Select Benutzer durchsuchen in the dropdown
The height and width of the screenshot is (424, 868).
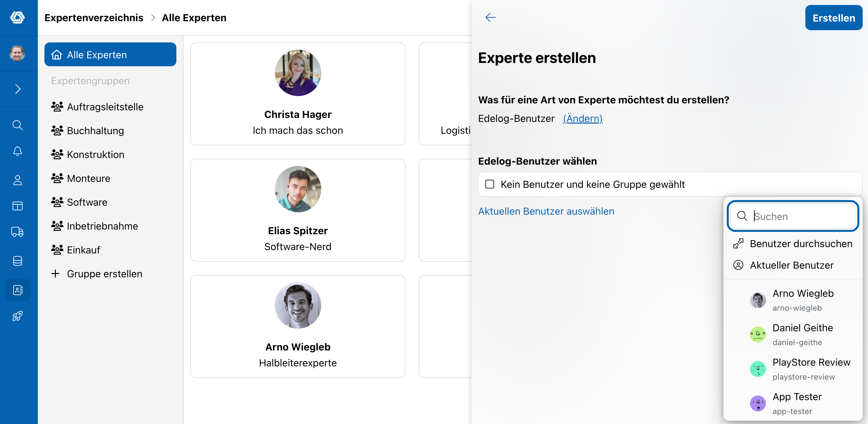tap(792, 243)
